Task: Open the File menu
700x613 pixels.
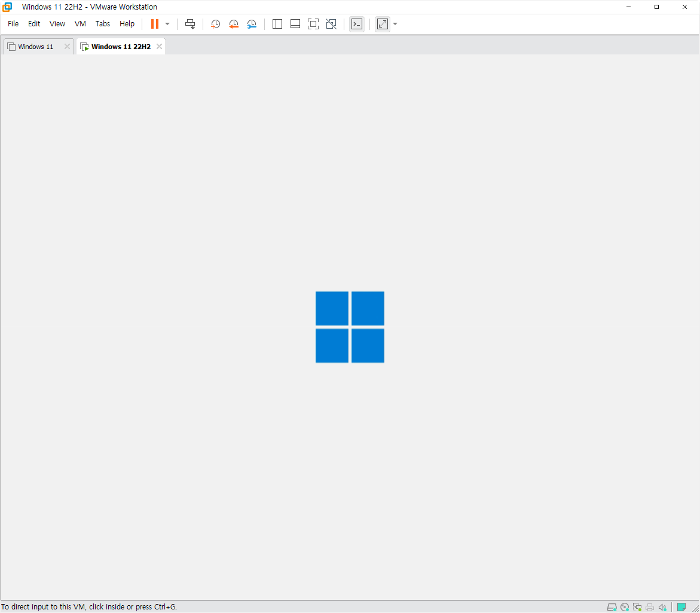Action: 13,24
